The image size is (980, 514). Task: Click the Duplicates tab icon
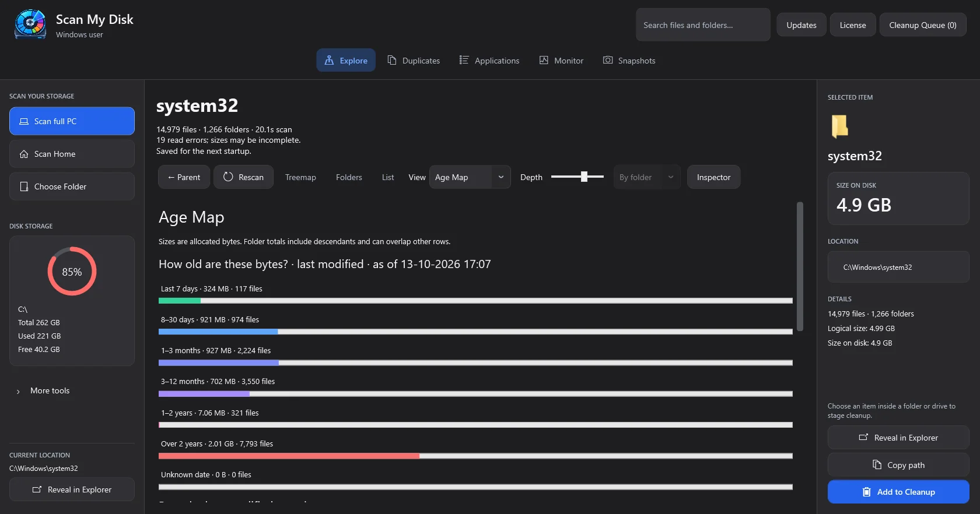[x=392, y=60]
